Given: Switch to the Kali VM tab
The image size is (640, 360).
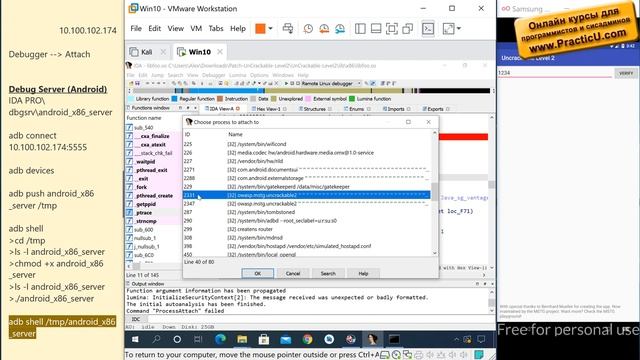Looking at the screenshot, I should 146,52.
